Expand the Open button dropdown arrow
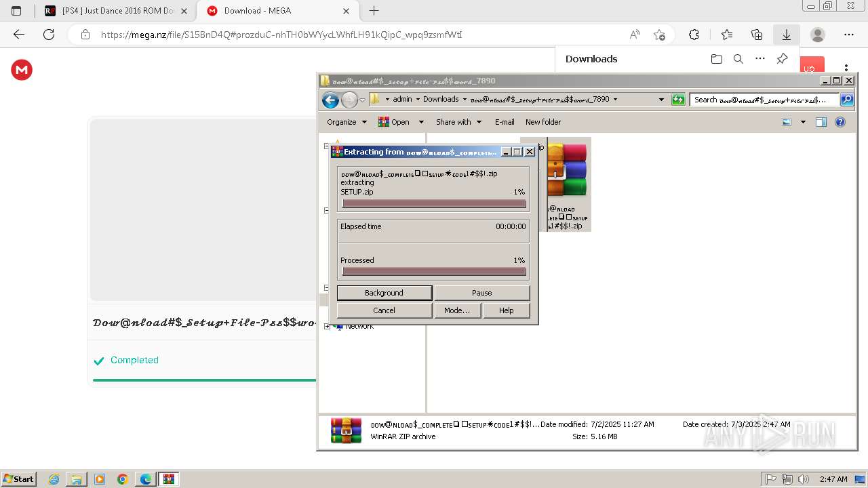 [421, 122]
